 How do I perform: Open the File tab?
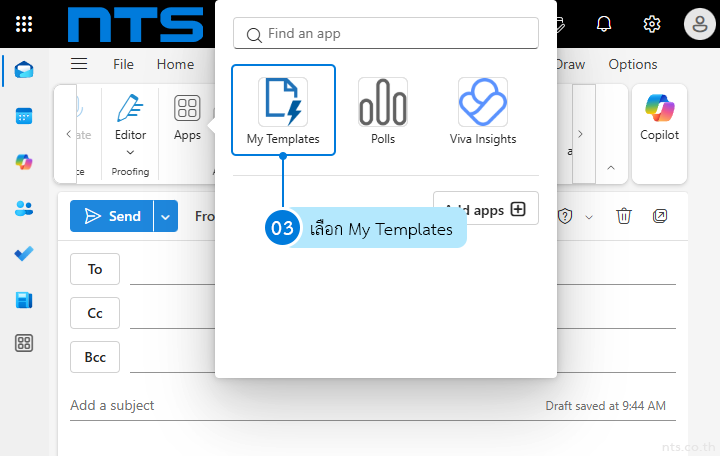(124, 64)
